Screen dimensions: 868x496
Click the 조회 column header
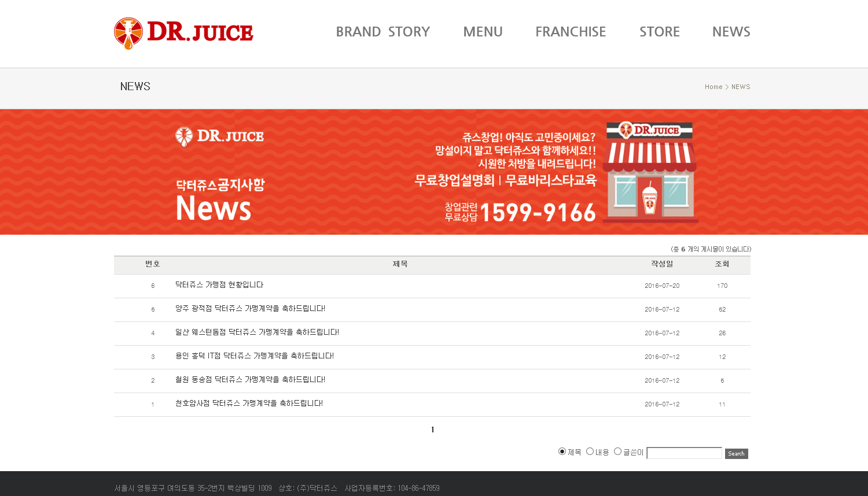[x=722, y=264]
